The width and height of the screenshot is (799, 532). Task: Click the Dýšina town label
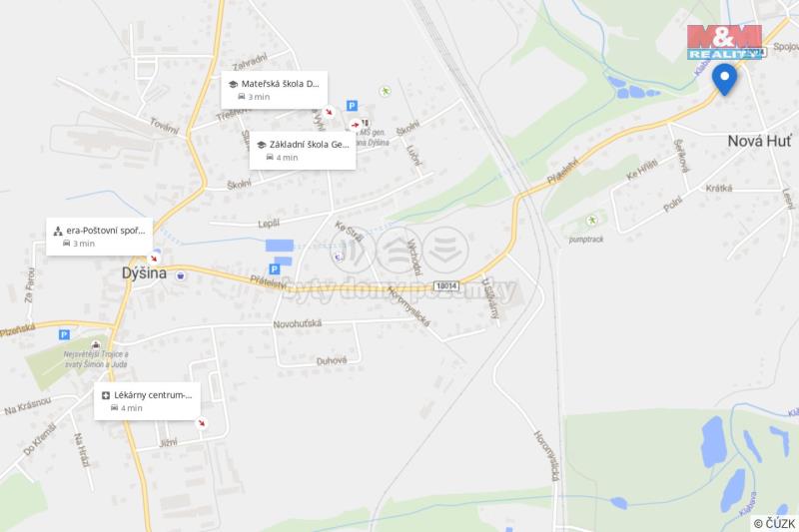[x=144, y=273]
